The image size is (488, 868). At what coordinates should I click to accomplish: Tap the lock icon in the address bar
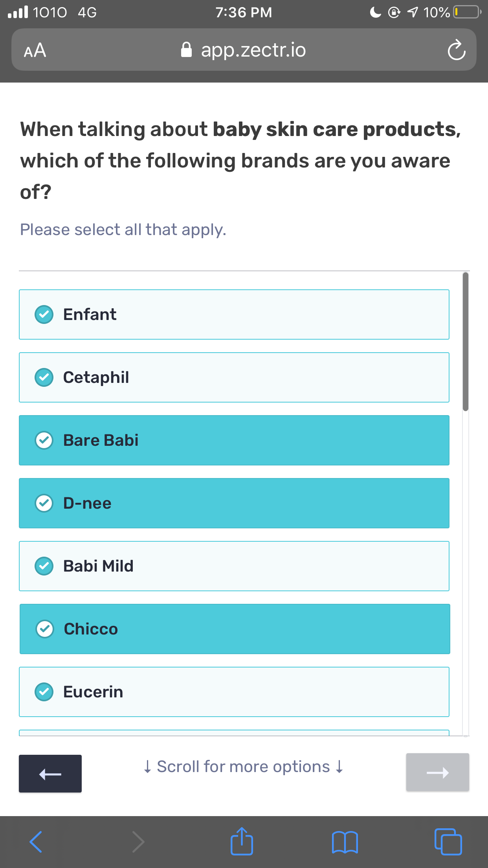(x=186, y=50)
